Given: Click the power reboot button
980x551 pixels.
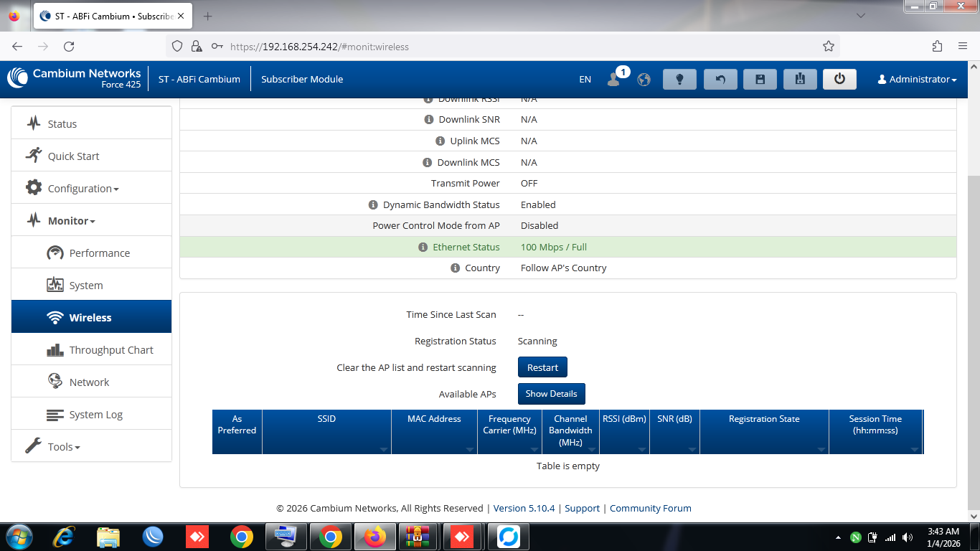Looking at the screenshot, I should (x=839, y=79).
